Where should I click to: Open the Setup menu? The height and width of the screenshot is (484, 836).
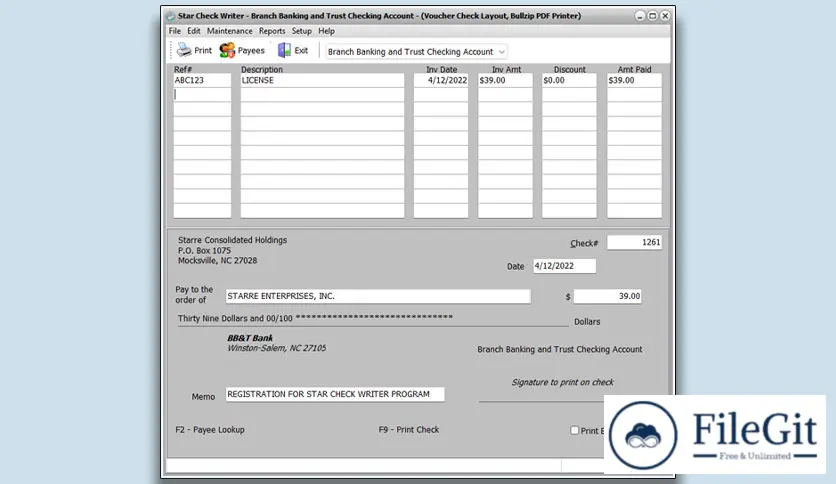(301, 31)
